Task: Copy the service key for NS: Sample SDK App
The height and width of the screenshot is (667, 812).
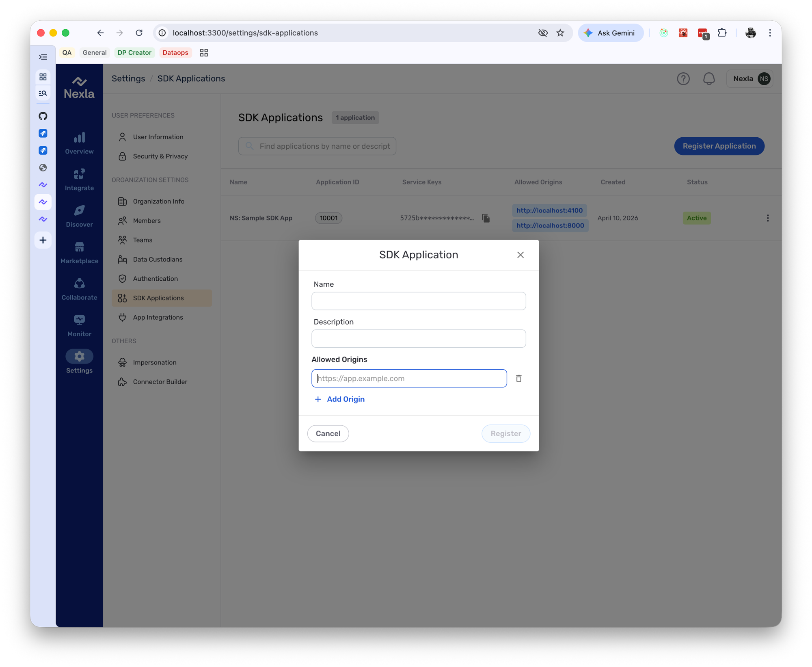Action: [x=486, y=218]
